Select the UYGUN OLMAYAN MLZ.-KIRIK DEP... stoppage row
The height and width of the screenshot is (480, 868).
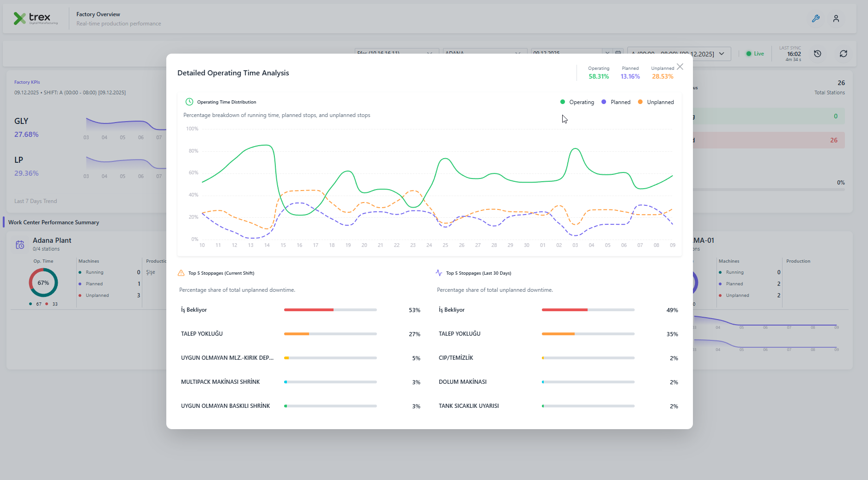(x=301, y=358)
